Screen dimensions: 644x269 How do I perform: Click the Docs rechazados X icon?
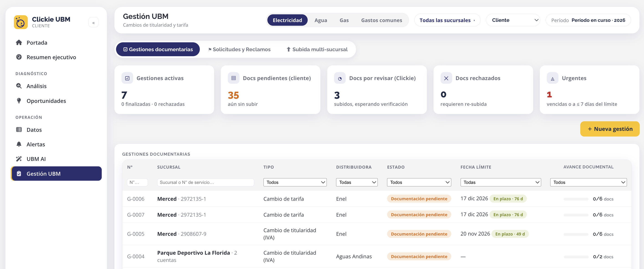pyautogui.click(x=446, y=78)
